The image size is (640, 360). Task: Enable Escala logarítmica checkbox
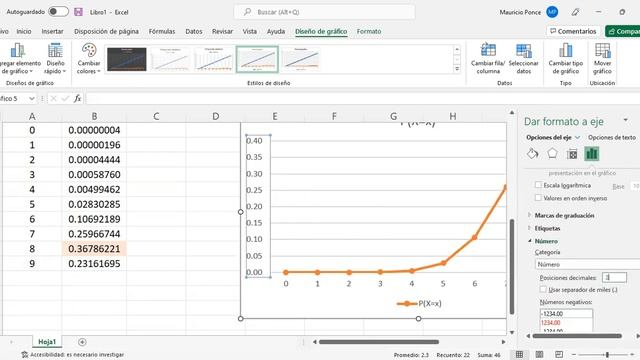(538, 185)
